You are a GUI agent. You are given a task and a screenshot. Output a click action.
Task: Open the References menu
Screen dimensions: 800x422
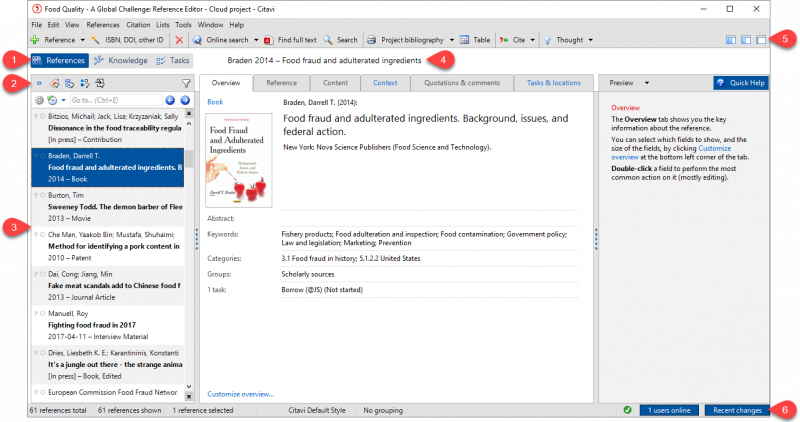coord(103,24)
